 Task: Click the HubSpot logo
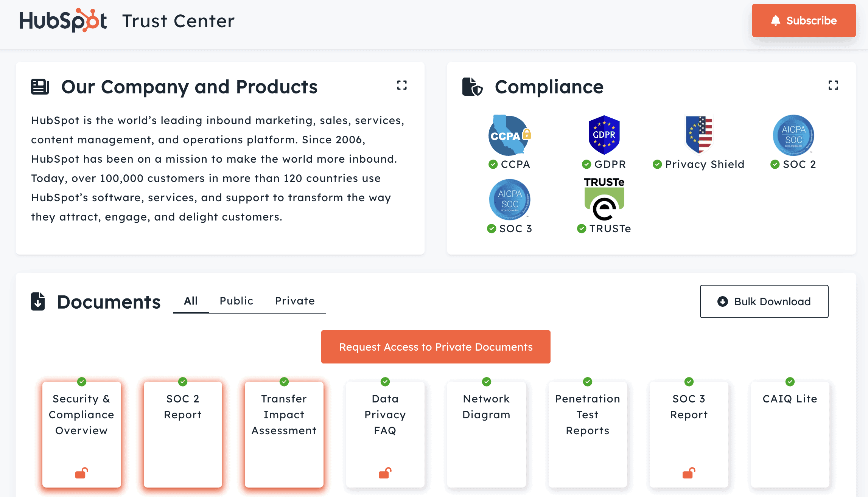point(63,20)
